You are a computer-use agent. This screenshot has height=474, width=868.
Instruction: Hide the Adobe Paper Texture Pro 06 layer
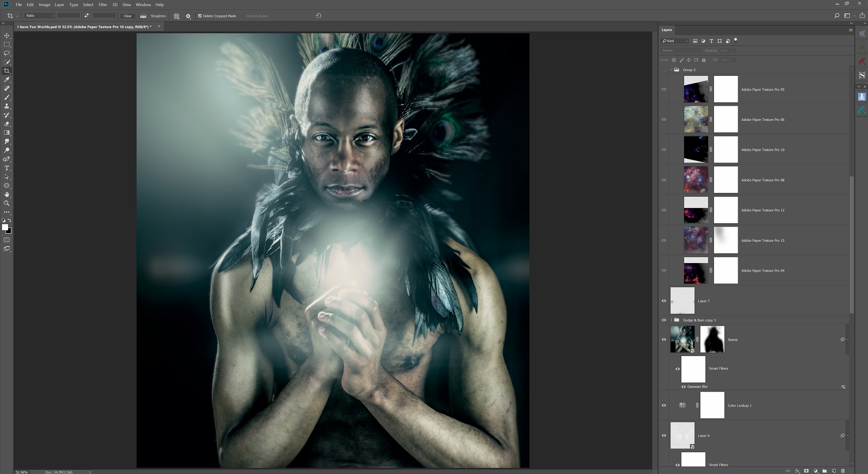664,119
